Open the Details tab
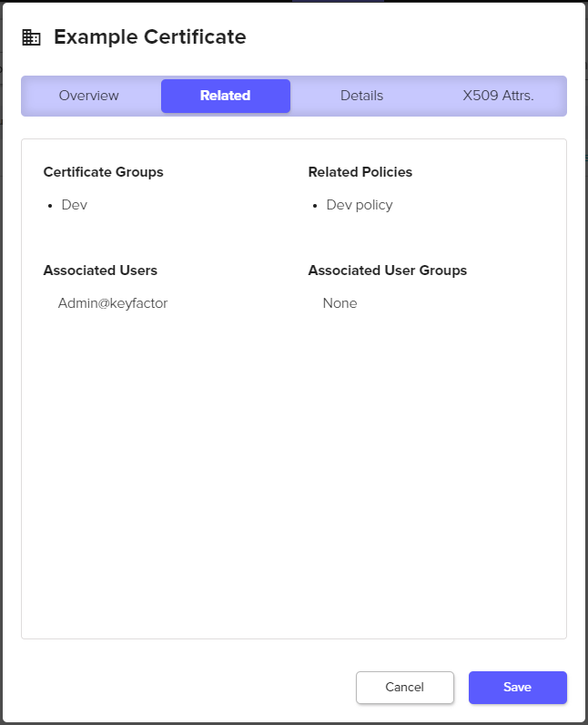The height and width of the screenshot is (725, 588). click(x=361, y=96)
